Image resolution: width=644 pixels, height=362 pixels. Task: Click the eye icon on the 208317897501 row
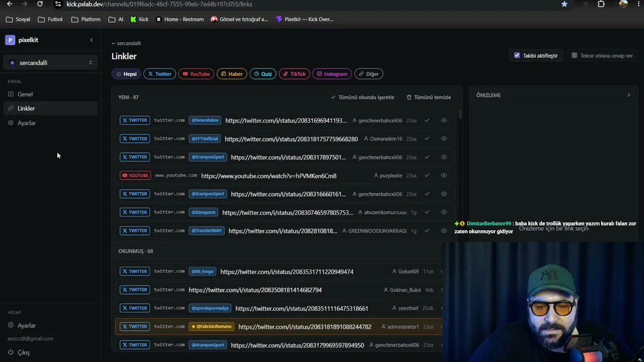[x=444, y=157]
